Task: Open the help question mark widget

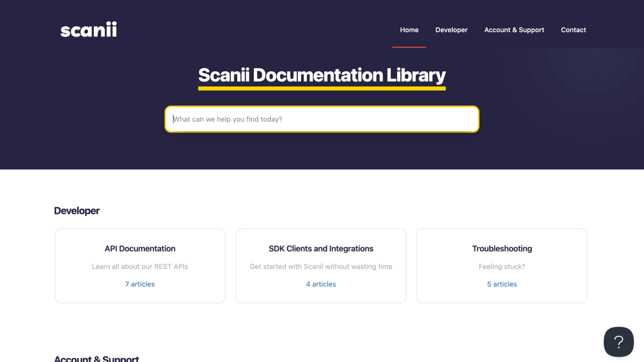Action: tap(619, 342)
